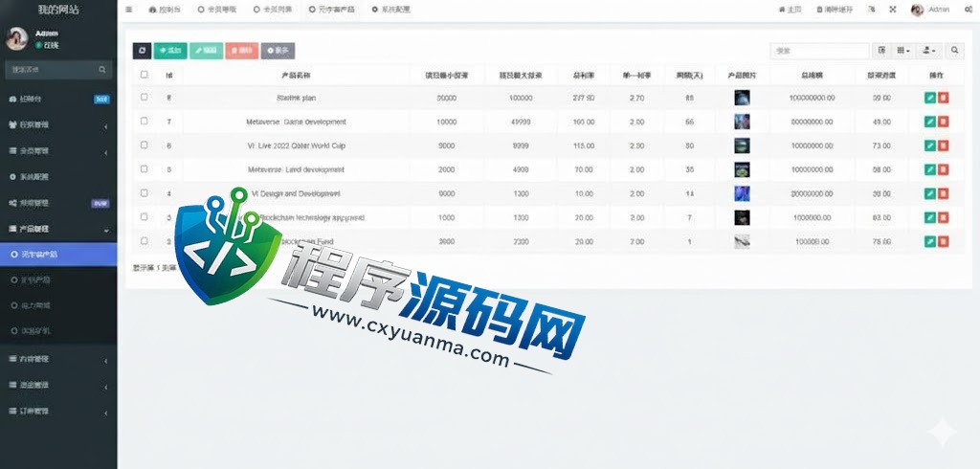Select the VI: Live 2022 Qatar World Cup checkbox
Image resolution: width=980 pixels, height=469 pixels.
tap(145, 145)
